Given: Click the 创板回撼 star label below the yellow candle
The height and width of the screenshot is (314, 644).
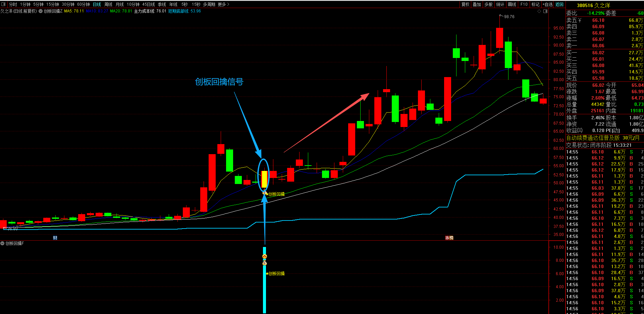Looking at the screenshot, I should click(x=275, y=194).
